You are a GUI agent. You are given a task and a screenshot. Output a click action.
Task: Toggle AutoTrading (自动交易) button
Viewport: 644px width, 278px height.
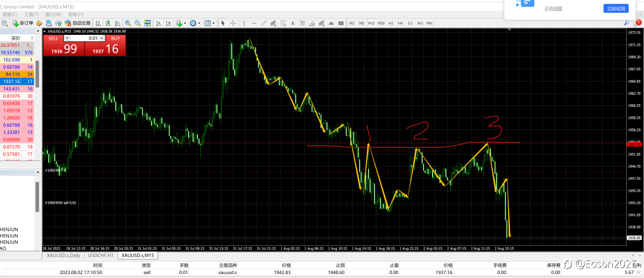click(x=77, y=23)
